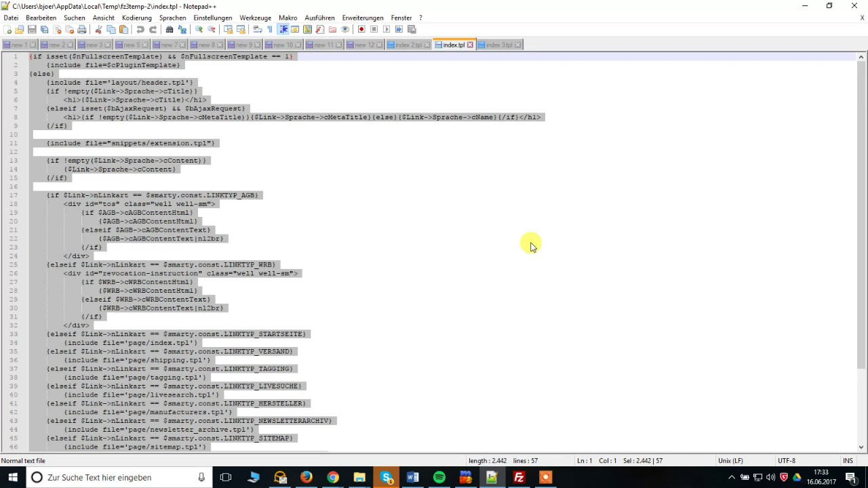868x488 pixels.
Task: Play back recorded macro icon
Action: pos(387,29)
